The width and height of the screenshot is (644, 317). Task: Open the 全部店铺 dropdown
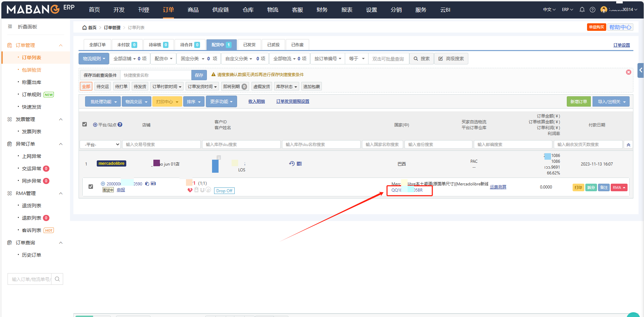point(130,59)
